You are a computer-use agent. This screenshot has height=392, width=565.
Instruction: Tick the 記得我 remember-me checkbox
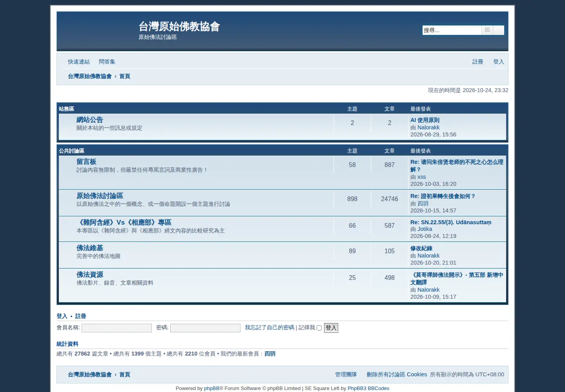(319, 328)
